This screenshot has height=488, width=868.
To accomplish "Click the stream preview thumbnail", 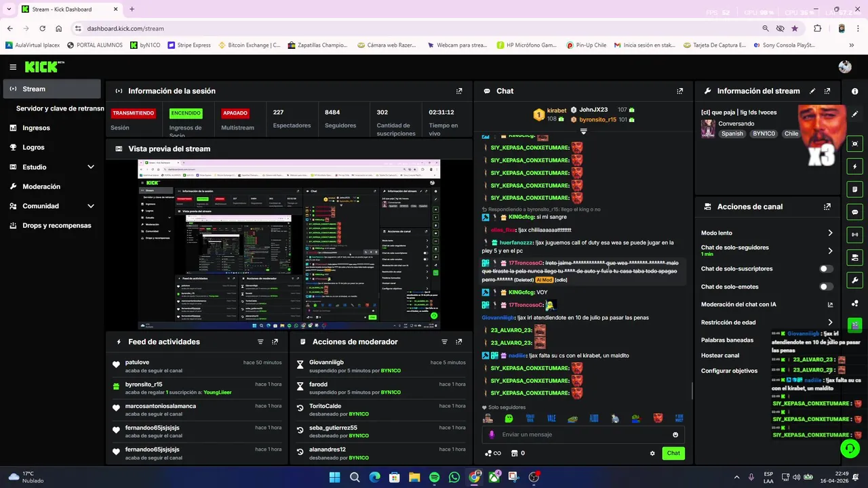I will (x=289, y=245).
